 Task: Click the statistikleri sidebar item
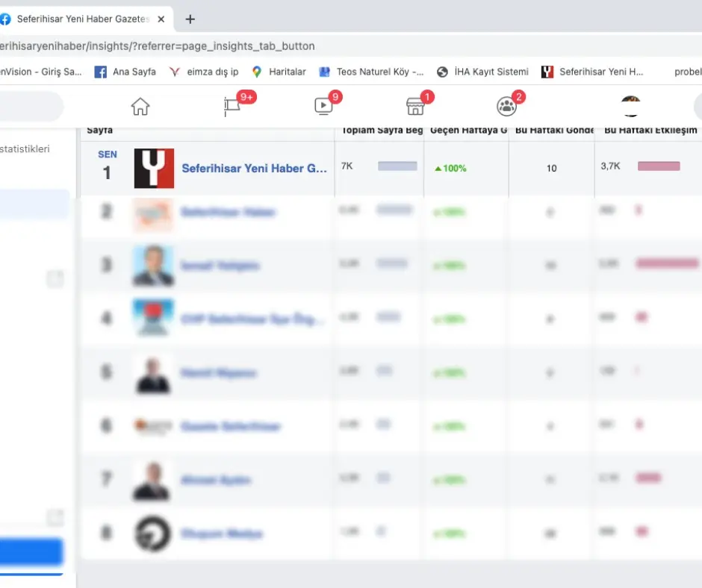(x=25, y=149)
